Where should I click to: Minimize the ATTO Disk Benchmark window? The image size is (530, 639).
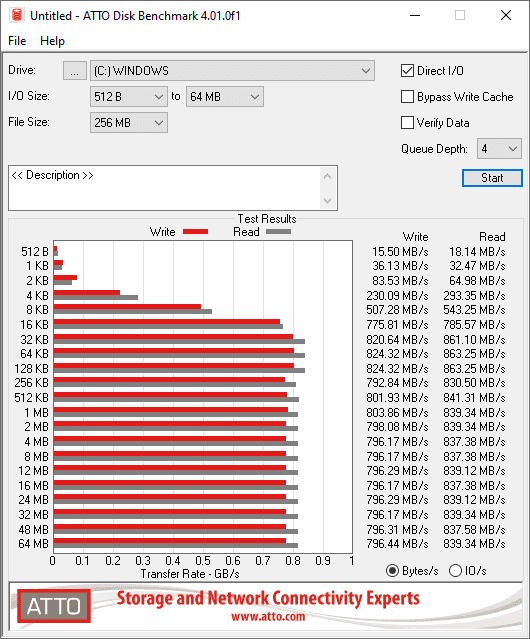[x=415, y=15]
